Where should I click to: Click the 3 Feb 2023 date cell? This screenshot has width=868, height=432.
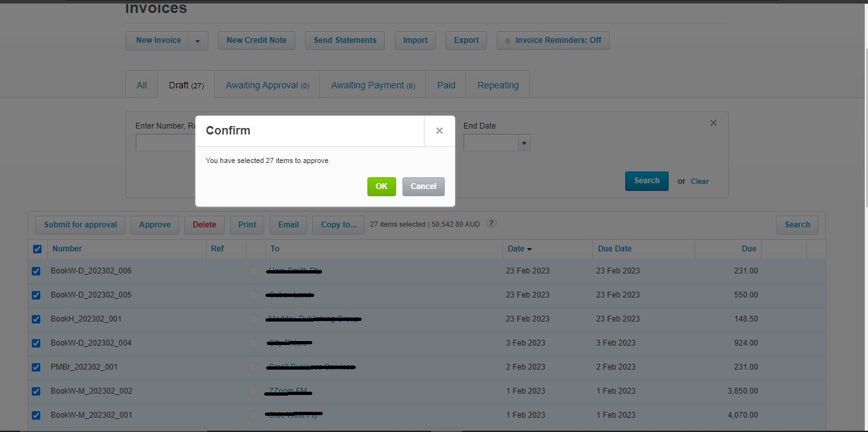coord(526,343)
